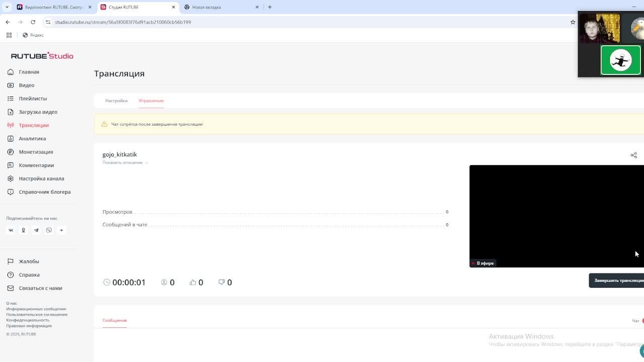Screen dimensions: 644x362
Task: Open the Яндекс bookmark
Action: (x=33, y=35)
